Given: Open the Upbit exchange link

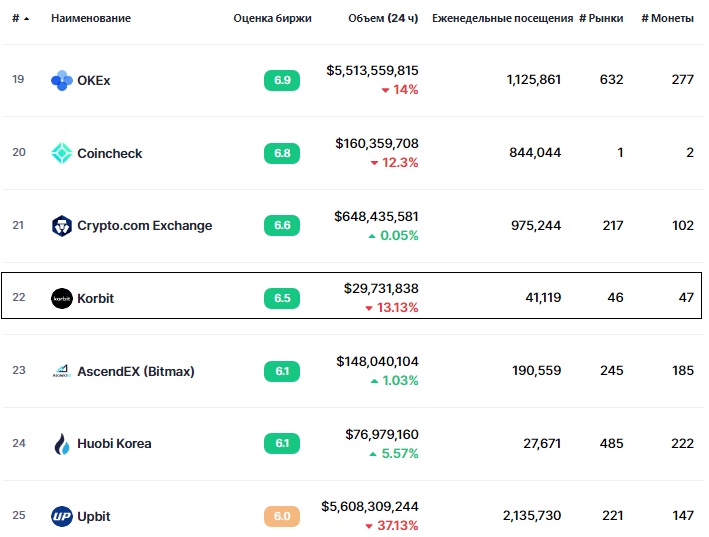Looking at the screenshot, I should [x=94, y=516].
